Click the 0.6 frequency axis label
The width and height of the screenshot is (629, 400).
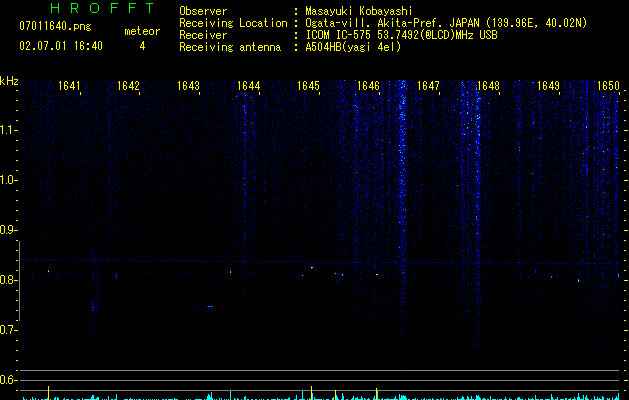tap(8, 380)
